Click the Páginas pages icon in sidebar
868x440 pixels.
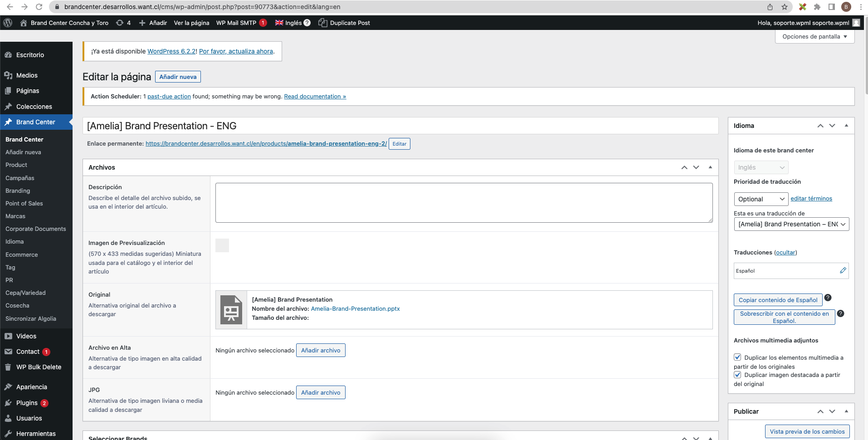pos(8,91)
